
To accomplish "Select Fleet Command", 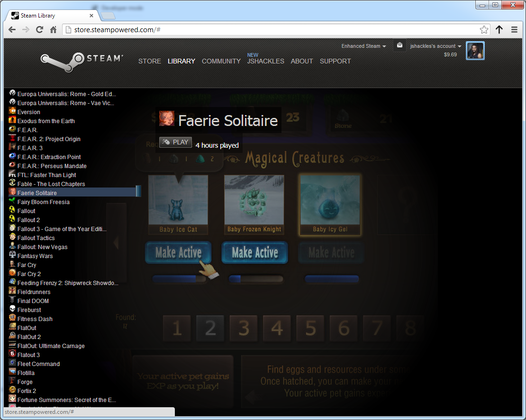I will point(38,364).
